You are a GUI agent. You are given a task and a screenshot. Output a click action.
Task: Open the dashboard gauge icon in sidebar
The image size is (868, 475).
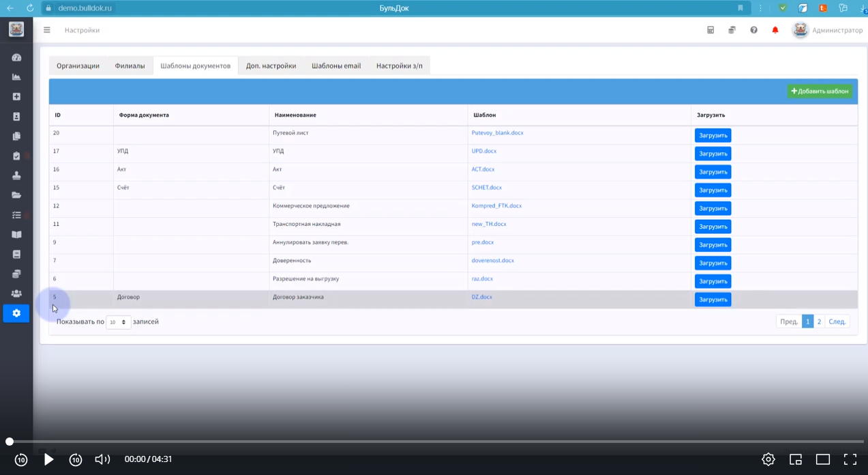coord(16,57)
